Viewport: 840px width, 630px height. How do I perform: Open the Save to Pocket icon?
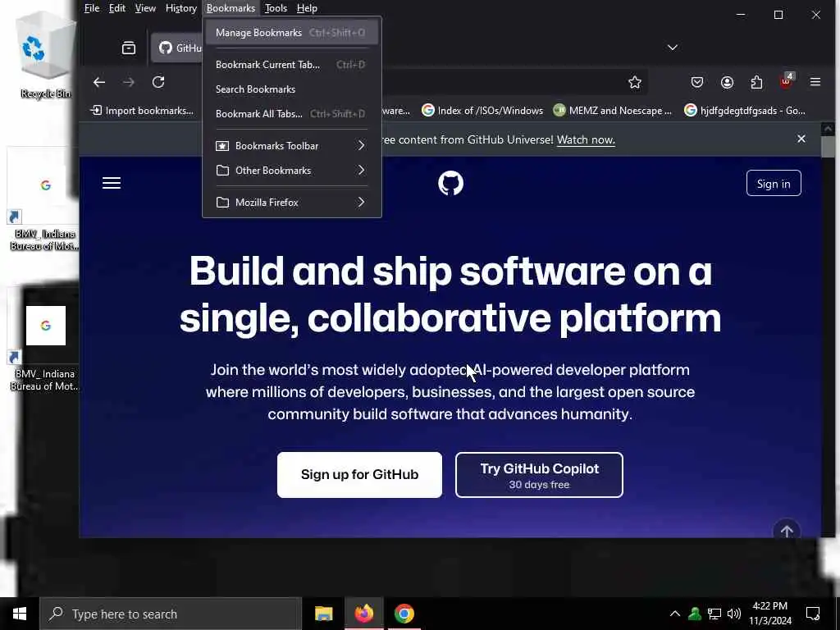coord(697,82)
